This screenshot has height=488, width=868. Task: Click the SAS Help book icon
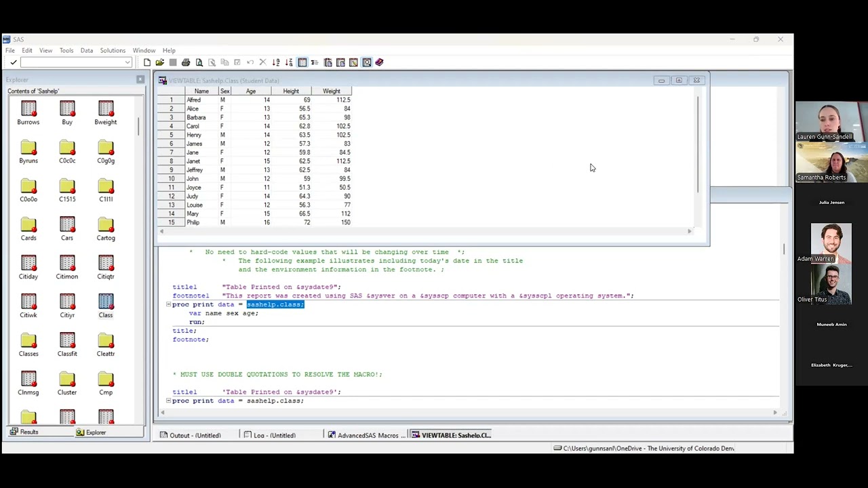pyautogui.click(x=379, y=62)
